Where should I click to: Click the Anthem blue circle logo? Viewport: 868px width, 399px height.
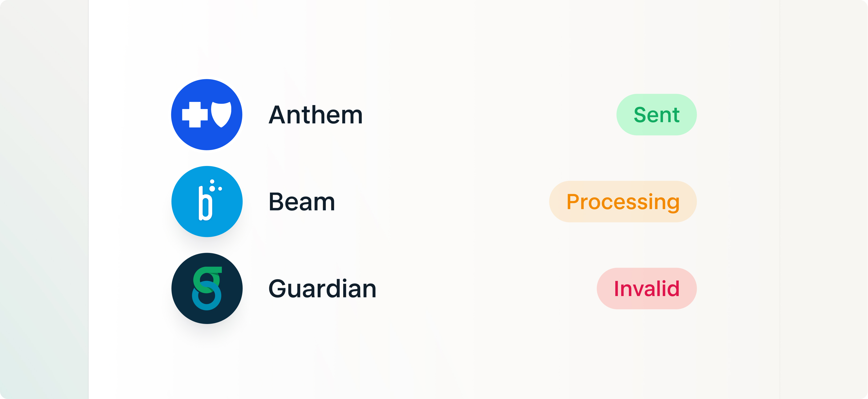(x=207, y=114)
